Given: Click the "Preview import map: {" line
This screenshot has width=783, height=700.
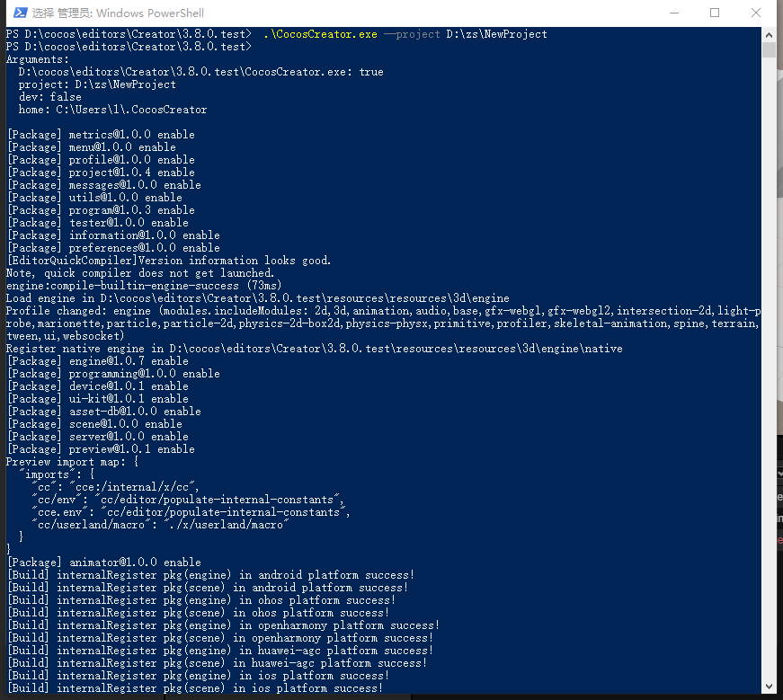Looking at the screenshot, I should 73,462.
